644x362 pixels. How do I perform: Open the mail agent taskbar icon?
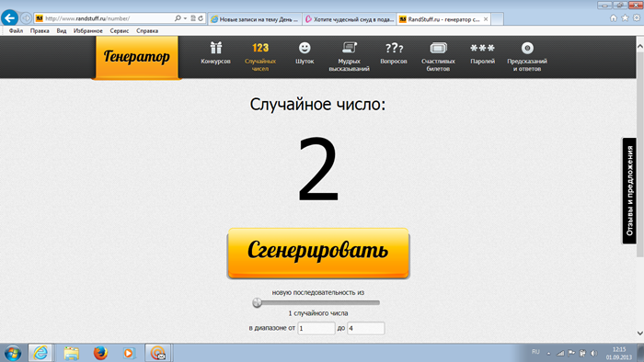[x=157, y=353]
